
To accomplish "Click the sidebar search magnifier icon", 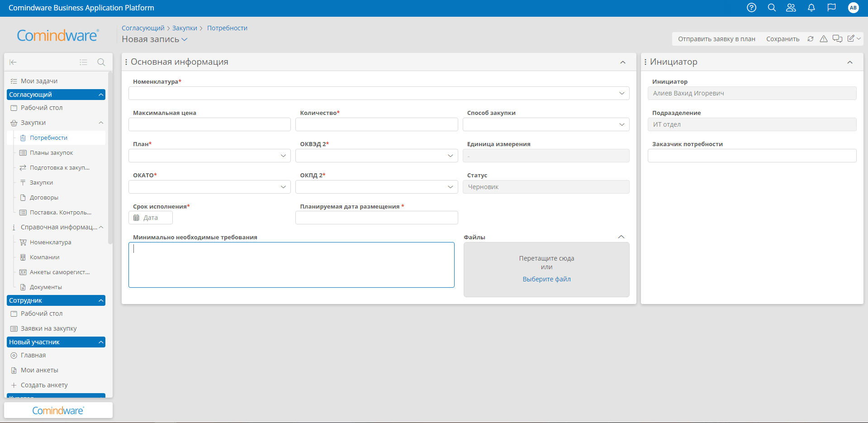I will (101, 62).
